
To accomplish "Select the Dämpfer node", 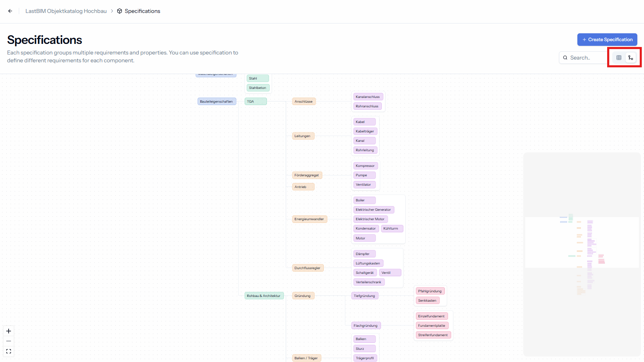I will click(365, 254).
